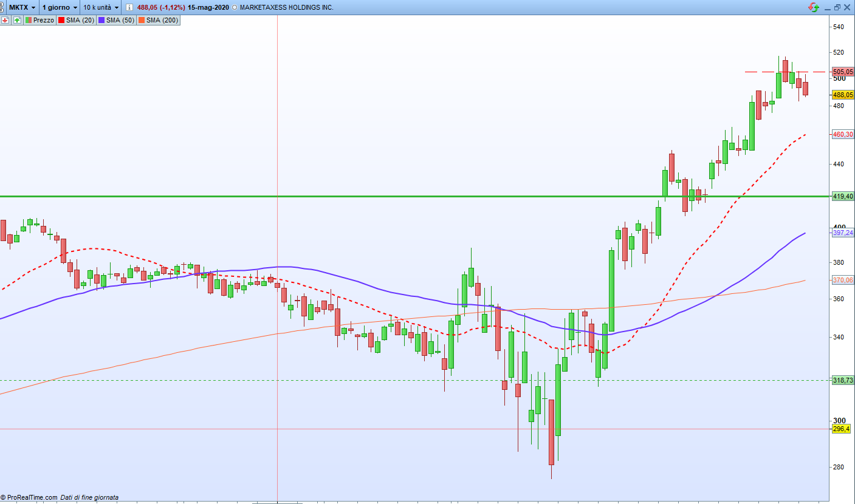The width and height of the screenshot is (855, 504).
Task: Click the 300 tick on price axis
Action: 839,421
